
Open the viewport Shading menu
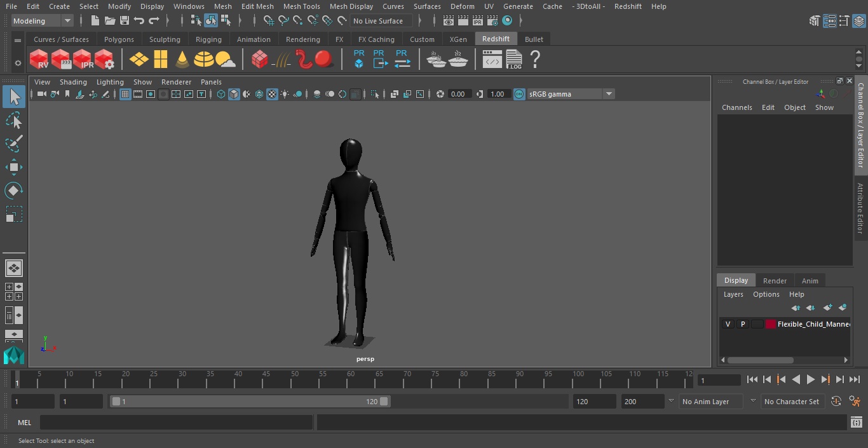pos(73,82)
